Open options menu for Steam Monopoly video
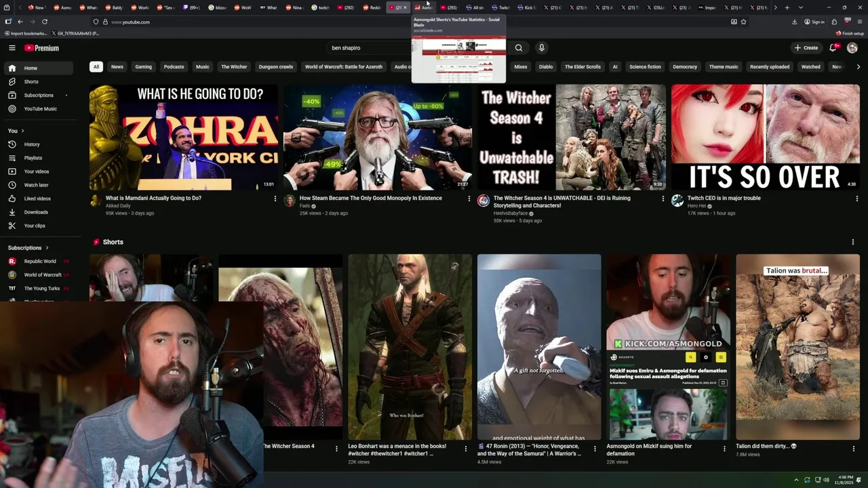The image size is (868, 488). tap(469, 199)
